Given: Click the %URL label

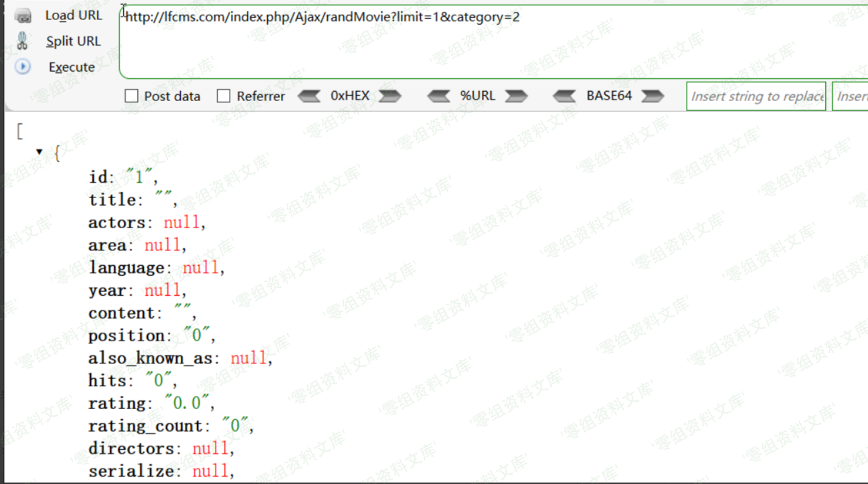Looking at the screenshot, I should coord(477,96).
